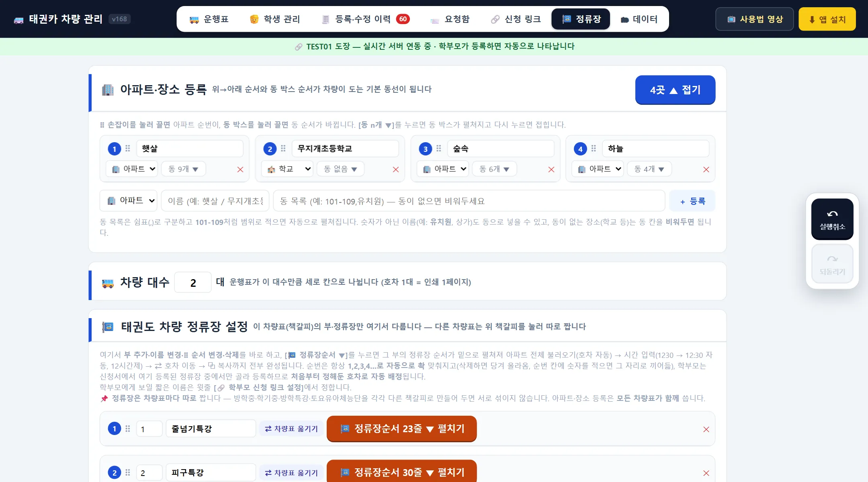This screenshot has height=482, width=868.
Task: Expand 동 6개 list for 숲속
Action: point(495,169)
